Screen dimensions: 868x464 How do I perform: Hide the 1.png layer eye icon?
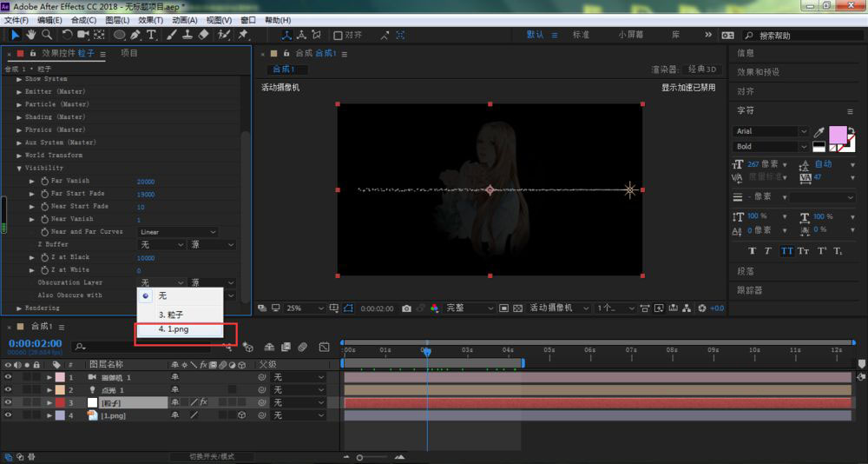click(x=8, y=415)
